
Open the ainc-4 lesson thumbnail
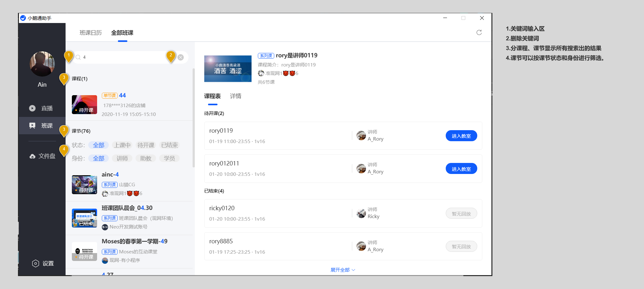[x=84, y=185]
